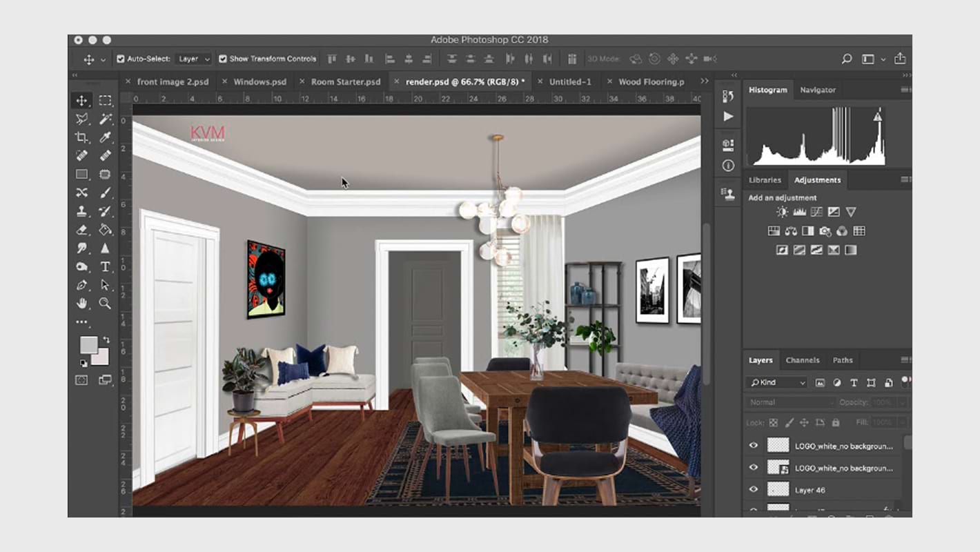This screenshot has height=552, width=980.
Task: Switch to the Channels tab
Action: (803, 360)
